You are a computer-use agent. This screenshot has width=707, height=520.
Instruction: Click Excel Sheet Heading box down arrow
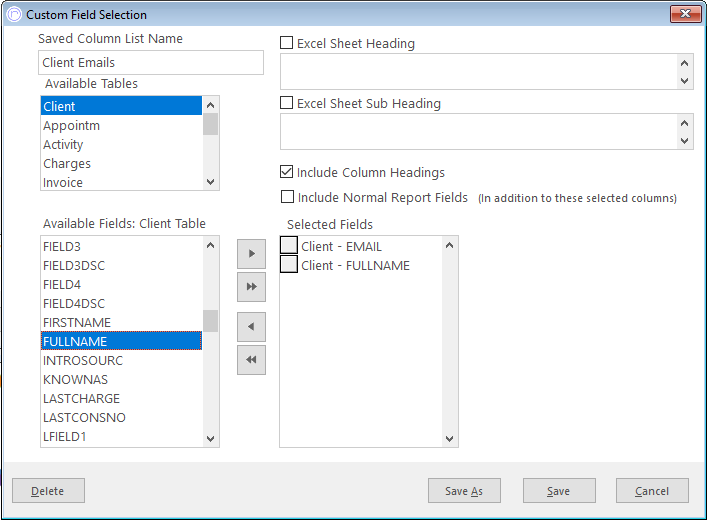coord(684,81)
